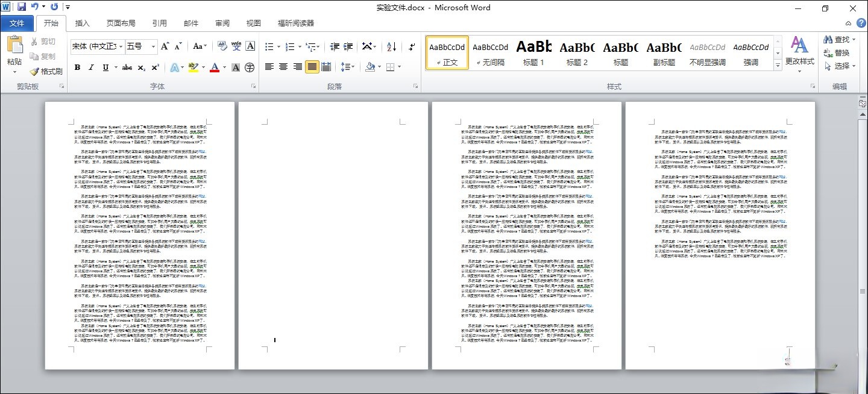The image size is (868, 394).
Task: Apply the 无间隔 style
Action: tap(491, 52)
